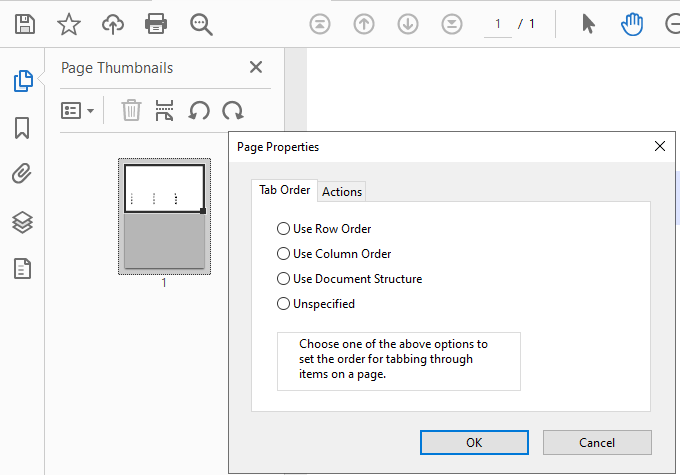Save the file with the floppy disk icon
The image size is (680, 475).
pyautogui.click(x=25, y=24)
